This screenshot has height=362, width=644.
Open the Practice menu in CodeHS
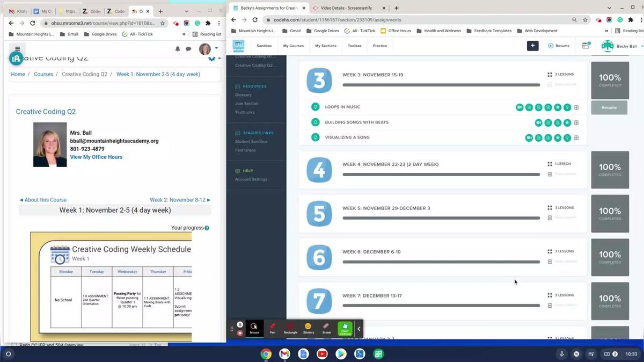pyautogui.click(x=380, y=46)
